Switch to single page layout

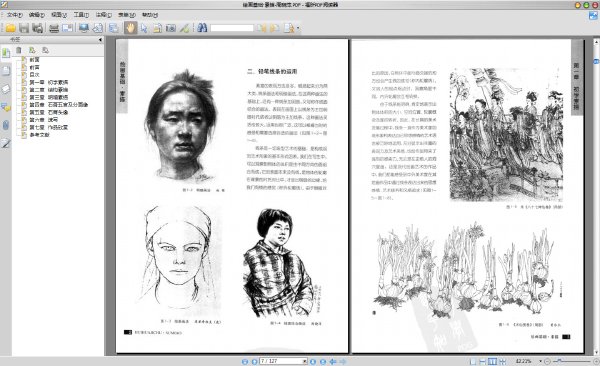coord(473,361)
